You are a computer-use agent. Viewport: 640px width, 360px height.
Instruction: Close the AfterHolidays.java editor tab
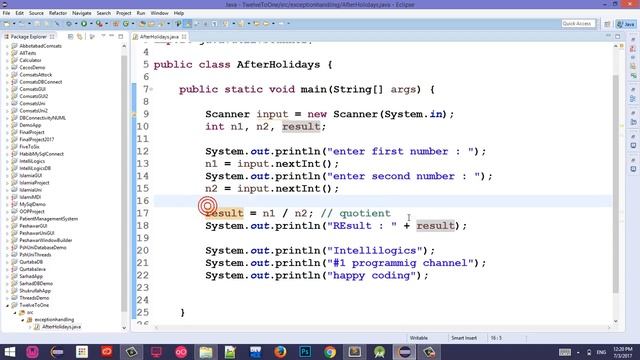184,37
